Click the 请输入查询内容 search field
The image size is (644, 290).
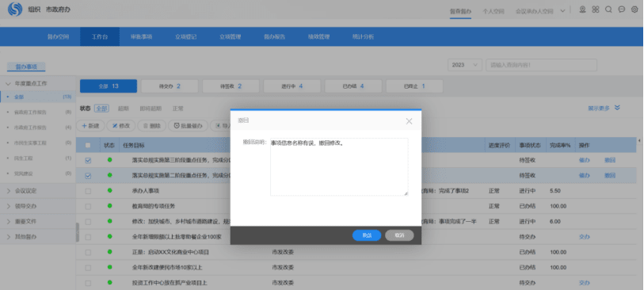(541, 65)
